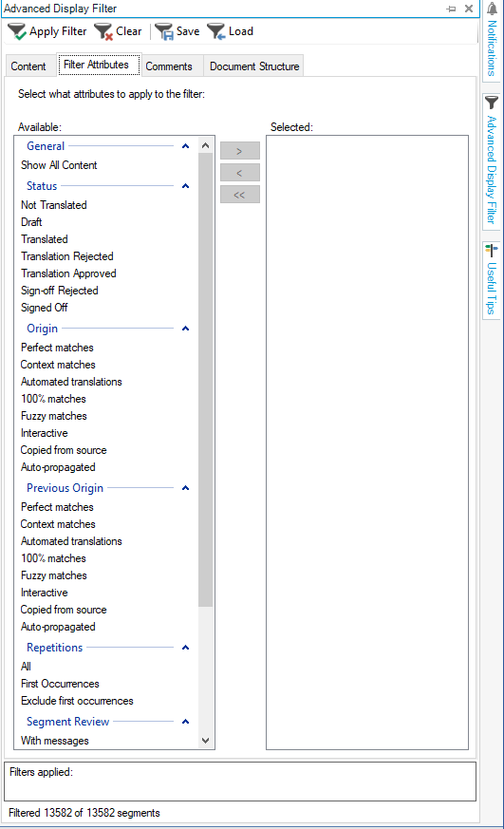Select 'Translation Rejected' status
Viewport: 504px width, 829px height.
point(67,256)
